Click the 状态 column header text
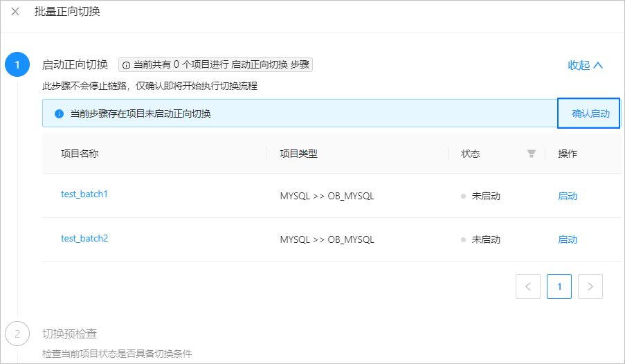Screen dimensions: 625x364 pos(471,154)
